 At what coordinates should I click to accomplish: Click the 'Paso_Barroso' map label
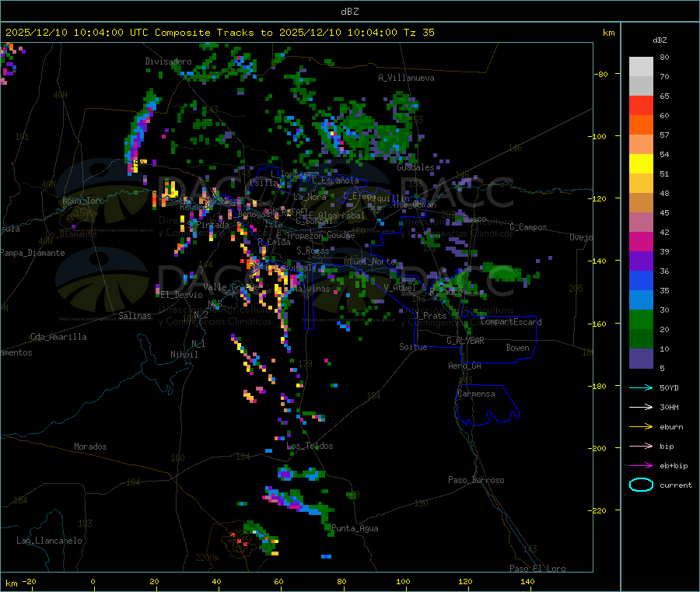click(476, 480)
